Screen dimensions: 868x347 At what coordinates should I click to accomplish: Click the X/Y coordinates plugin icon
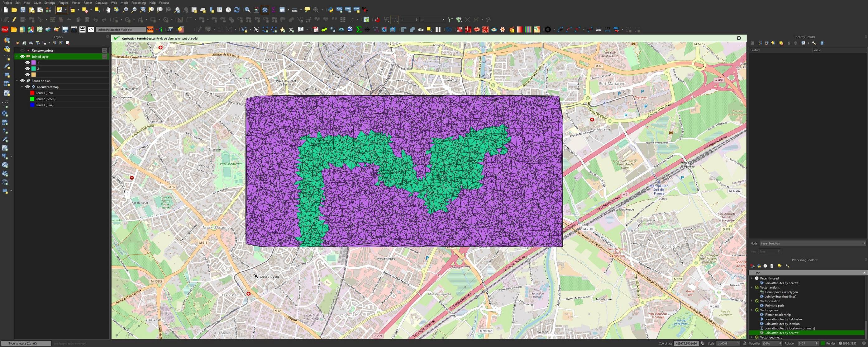tap(91, 30)
